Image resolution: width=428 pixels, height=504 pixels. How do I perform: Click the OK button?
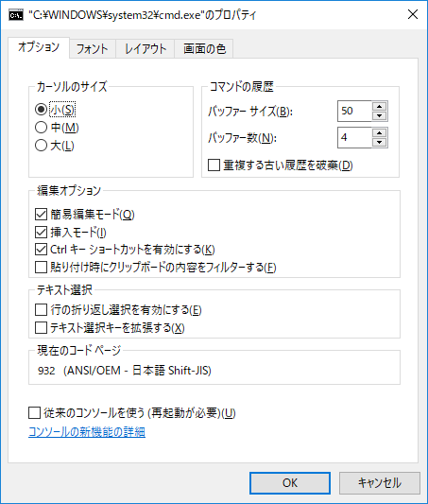290,483
